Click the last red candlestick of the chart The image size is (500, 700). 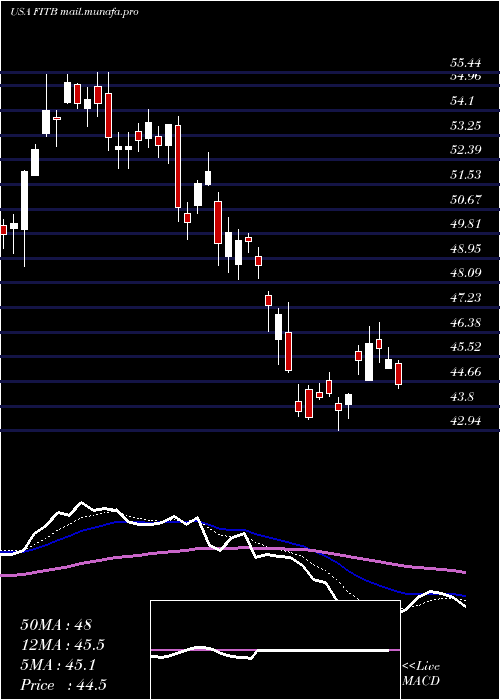[399, 374]
